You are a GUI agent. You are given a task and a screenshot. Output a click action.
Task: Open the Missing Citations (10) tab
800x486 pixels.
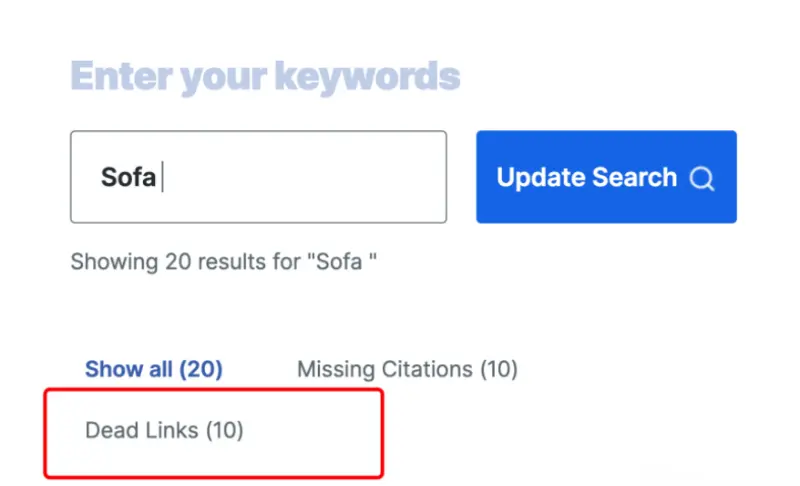407,369
